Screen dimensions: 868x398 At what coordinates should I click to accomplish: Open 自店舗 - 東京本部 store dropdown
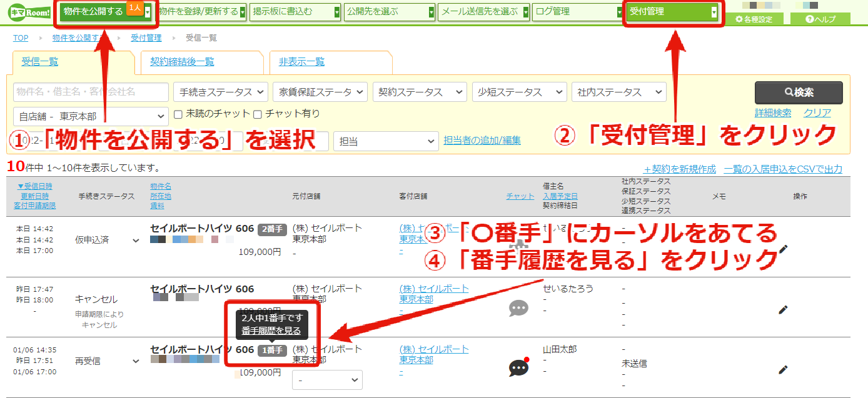click(91, 116)
